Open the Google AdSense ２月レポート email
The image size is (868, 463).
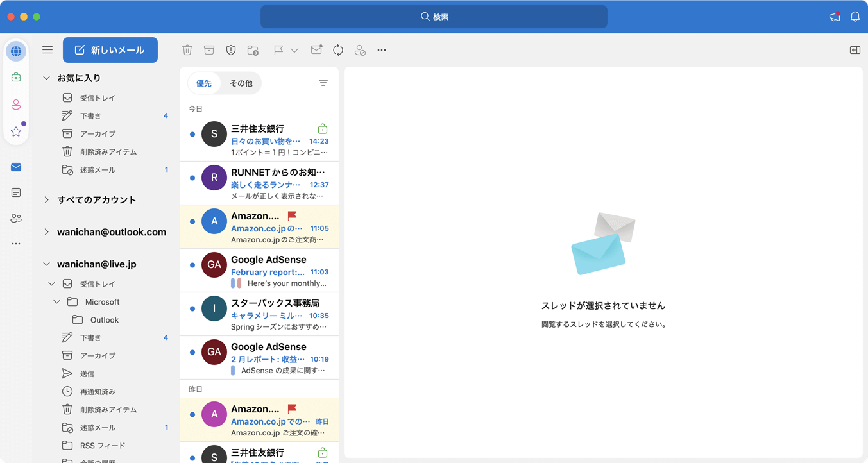pyautogui.click(x=259, y=358)
